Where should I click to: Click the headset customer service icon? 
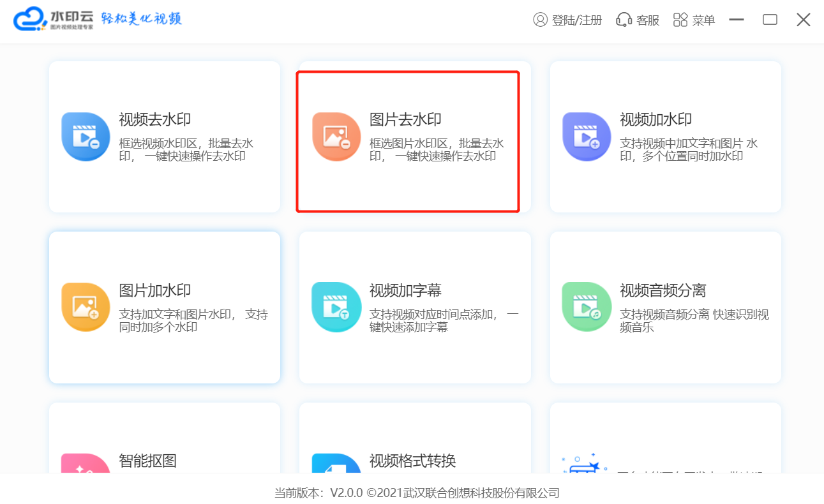coord(624,20)
